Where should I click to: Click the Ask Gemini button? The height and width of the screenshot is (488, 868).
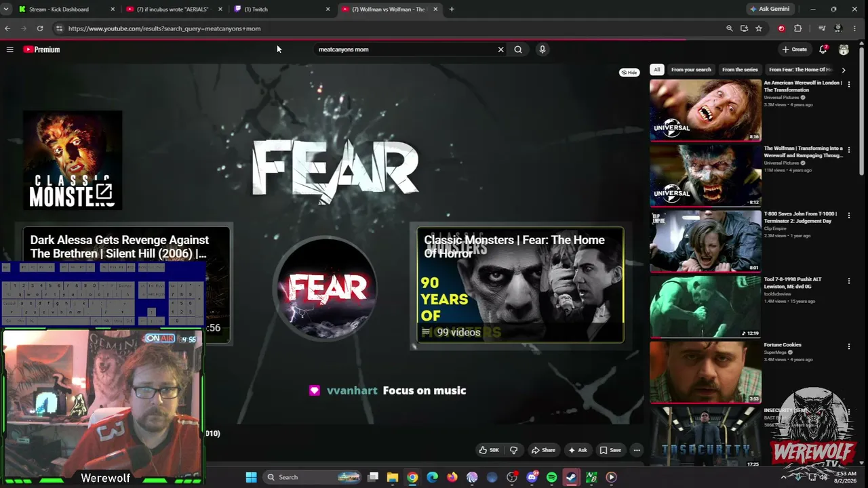(770, 9)
